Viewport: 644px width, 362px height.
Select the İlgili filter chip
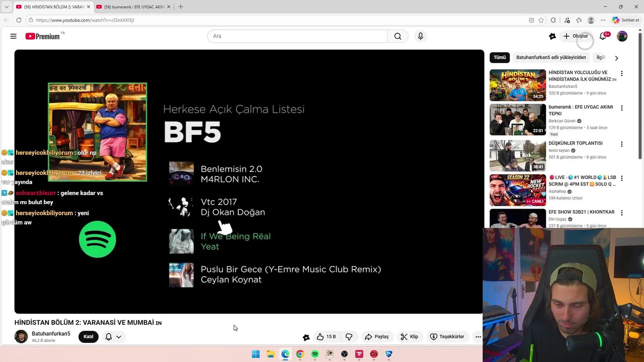[601, 57]
